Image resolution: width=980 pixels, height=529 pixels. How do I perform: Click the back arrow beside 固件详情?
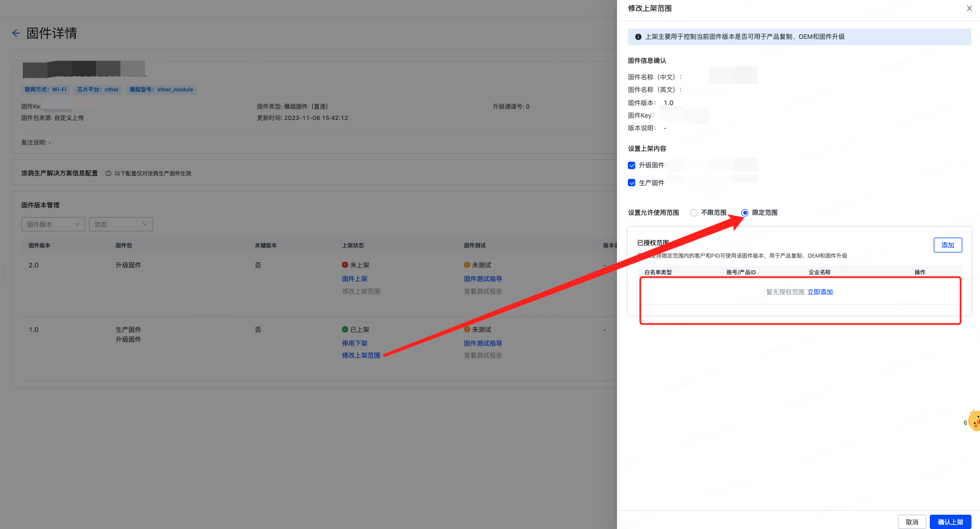(x=16, y=33)
